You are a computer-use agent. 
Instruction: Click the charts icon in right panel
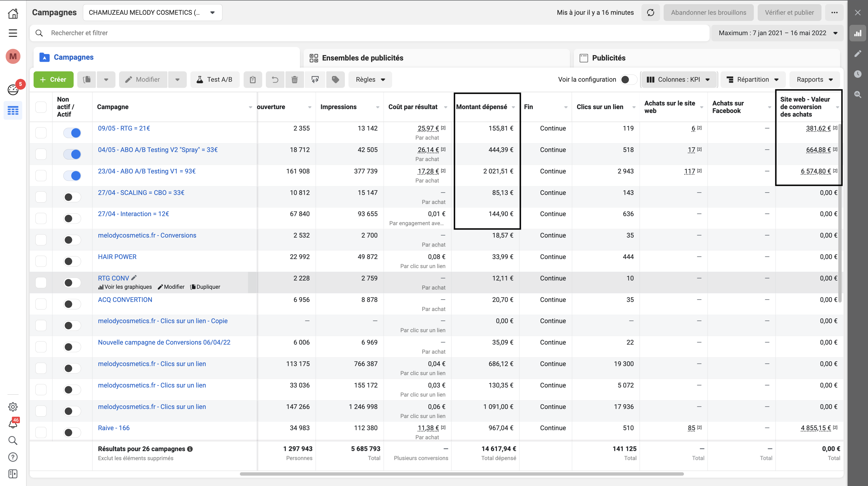[858, 33]
